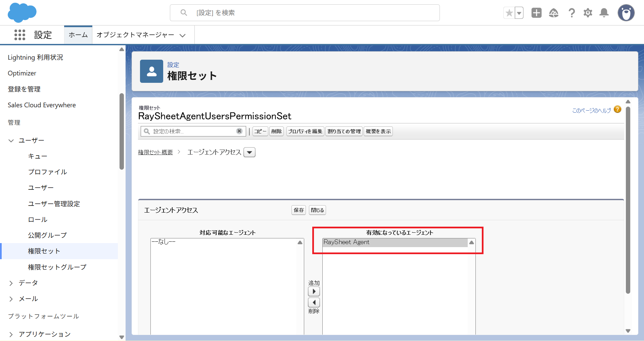Image resolution: width=644 pixels, height=341 pixels.
Task: Click the 保存 button
Action: click(x=298, y=210)
